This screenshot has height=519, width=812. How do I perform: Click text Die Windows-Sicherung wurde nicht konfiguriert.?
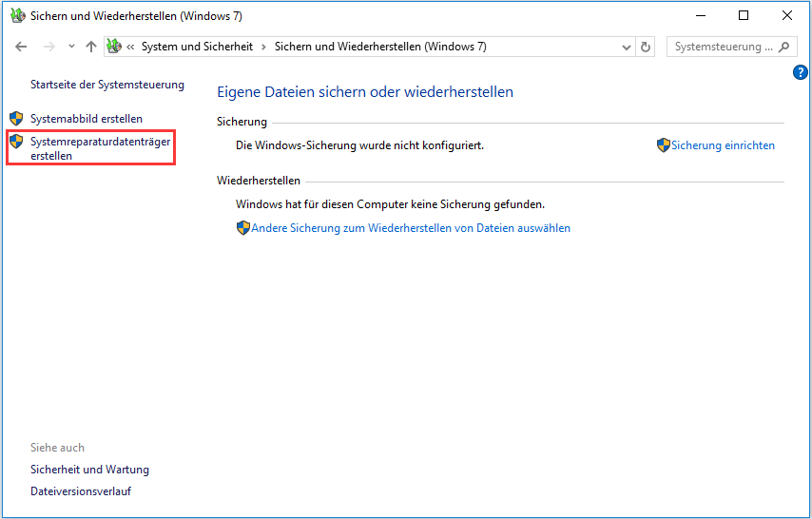[360, 145]
